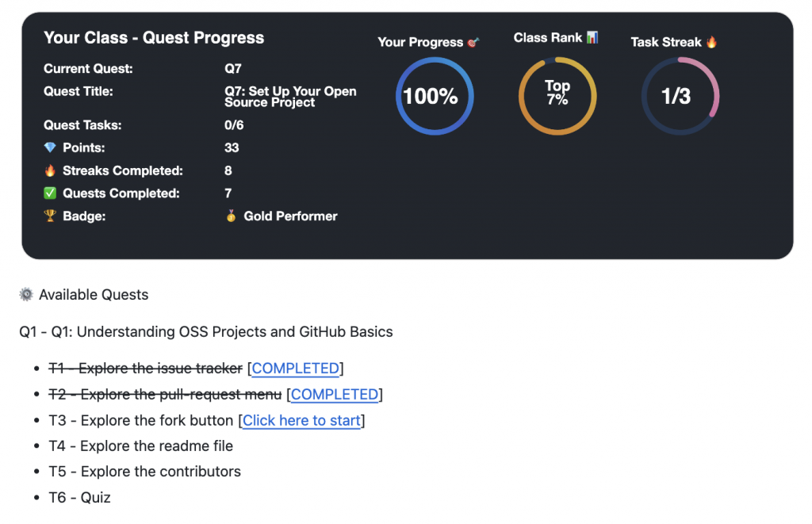This screenshot has width=812, height=524.
Task: Click the flame icon next to Task Streak
Action: click(713, 42)
